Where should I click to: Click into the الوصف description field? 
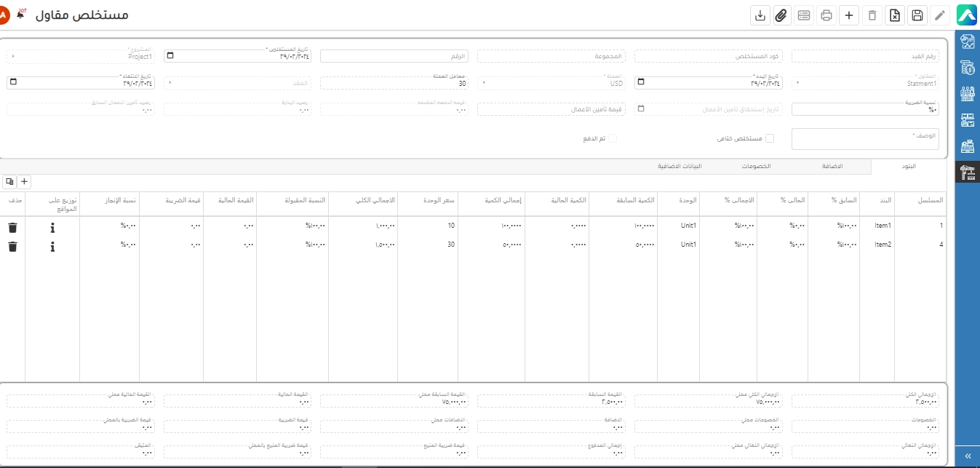click(x=864, y=140)
